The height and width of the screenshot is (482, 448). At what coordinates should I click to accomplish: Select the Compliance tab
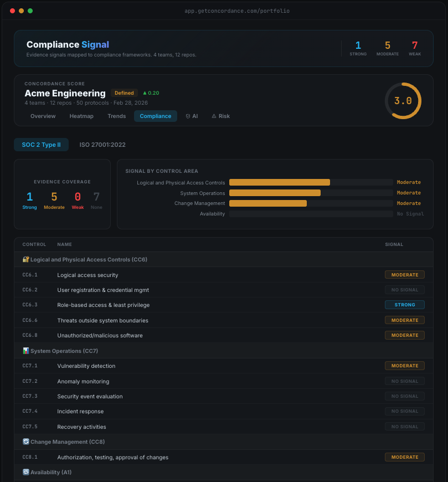tap(156, 116)
